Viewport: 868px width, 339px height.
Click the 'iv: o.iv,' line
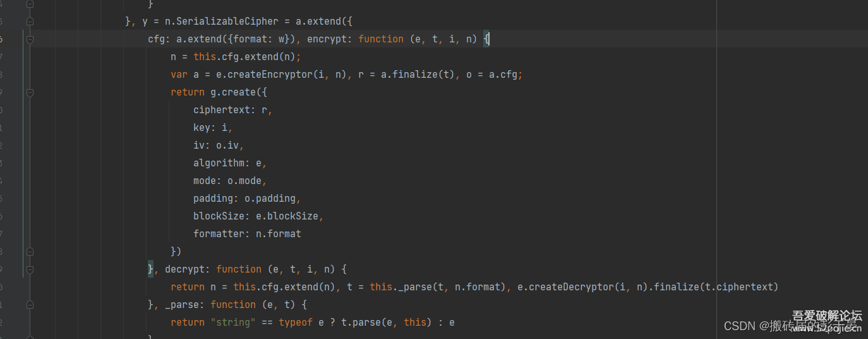click(x=219, y=145)
